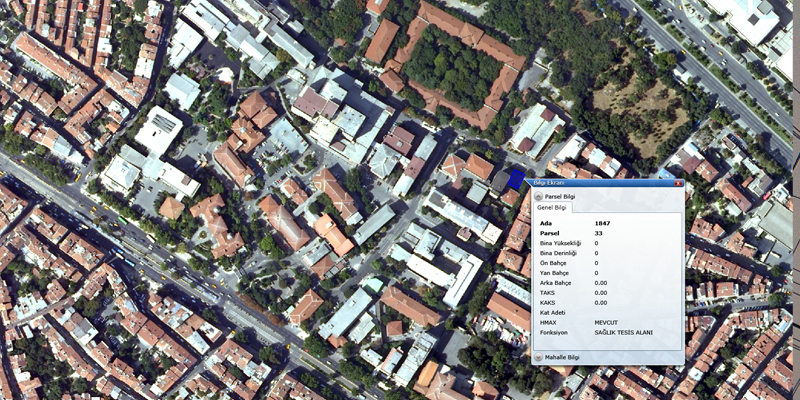The image size is (800, 400).
Task: Click the Kat Adeti field label
Action: (x=552, y=313)
